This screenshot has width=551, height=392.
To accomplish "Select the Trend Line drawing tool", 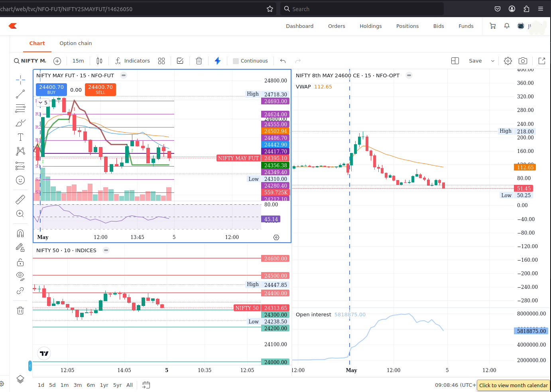I will coord(20,94).
